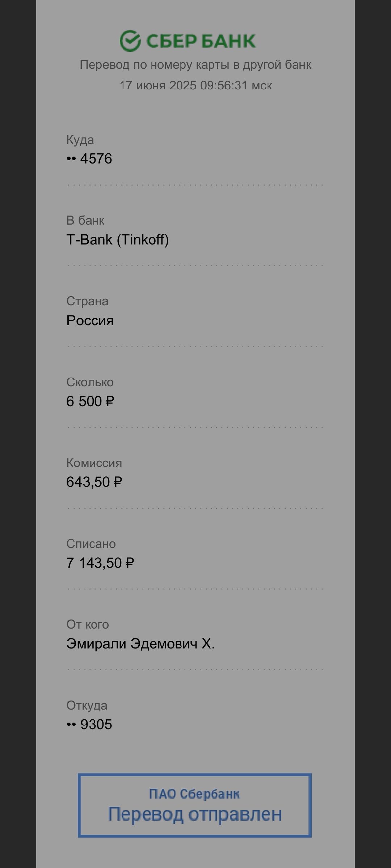Click the В банк label
Image resolution: width=391 pixels, height=868 pixels.
point(85,221)
